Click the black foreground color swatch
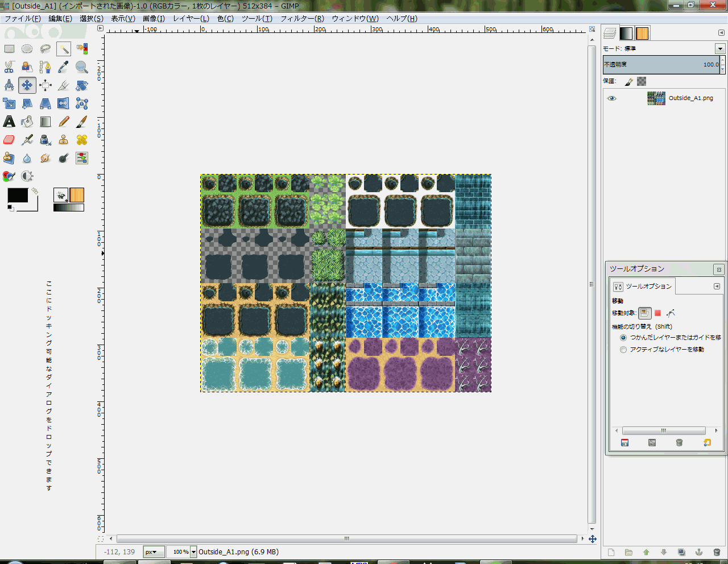The width and height of the screenshot is (728, 564). tap(17, 195)
